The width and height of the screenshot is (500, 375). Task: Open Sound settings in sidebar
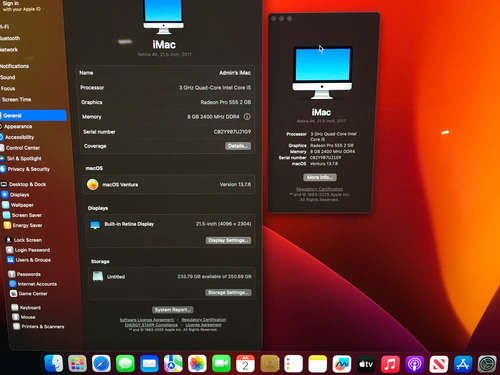tap(8, 77)
